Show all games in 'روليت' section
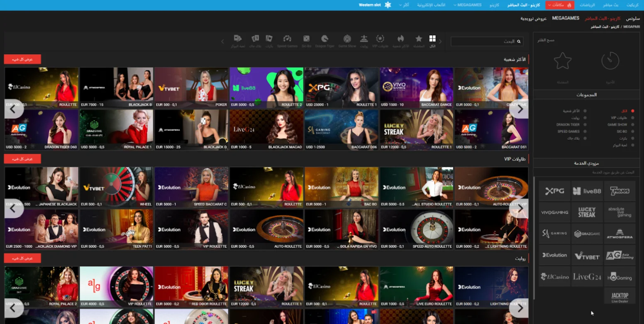Viewport: 644px width, 324px height. tap(22, 258)
